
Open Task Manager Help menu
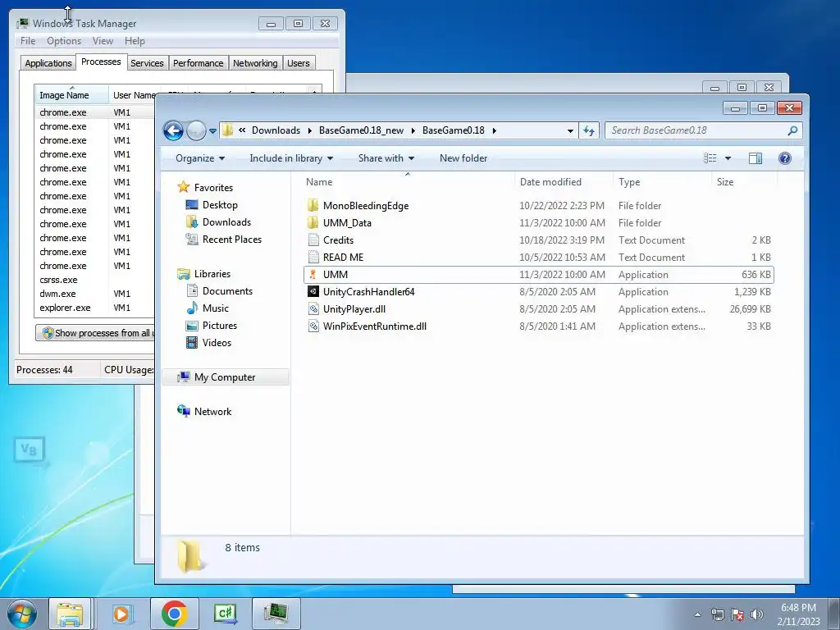pyautogui.click(x=135, y=41)
